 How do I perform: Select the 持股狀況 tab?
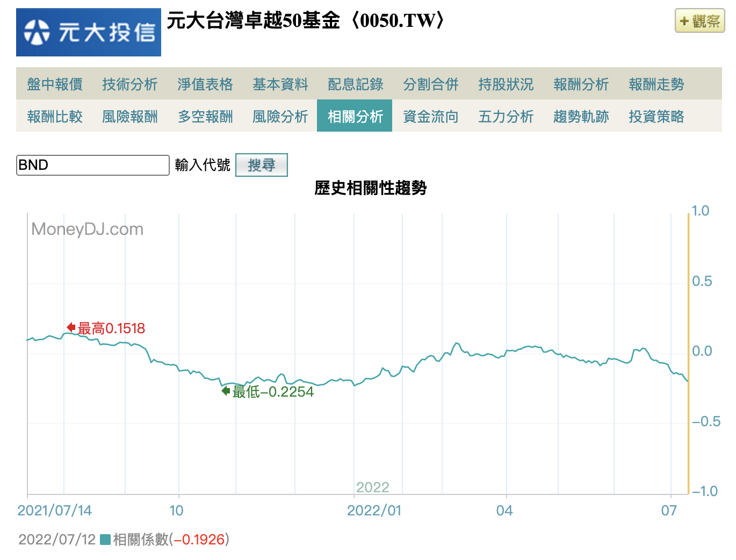pos(506,84)
